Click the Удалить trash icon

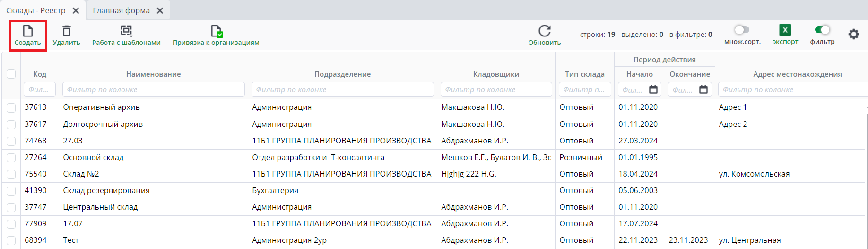[67, 31]
